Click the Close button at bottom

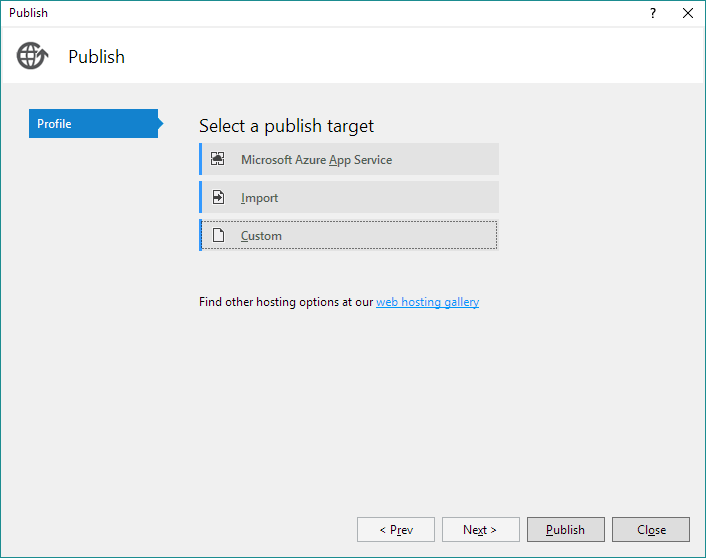651,530
